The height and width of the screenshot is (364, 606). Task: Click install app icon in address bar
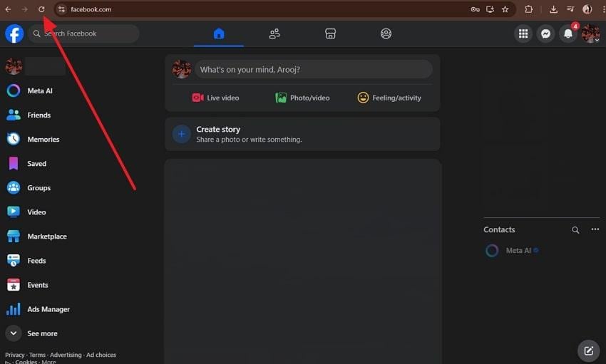coord(490,9)
